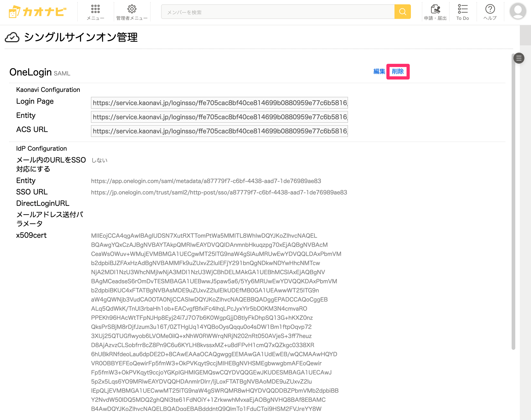Focus the メンバーを検索 search field

click(x=278, y=12)
